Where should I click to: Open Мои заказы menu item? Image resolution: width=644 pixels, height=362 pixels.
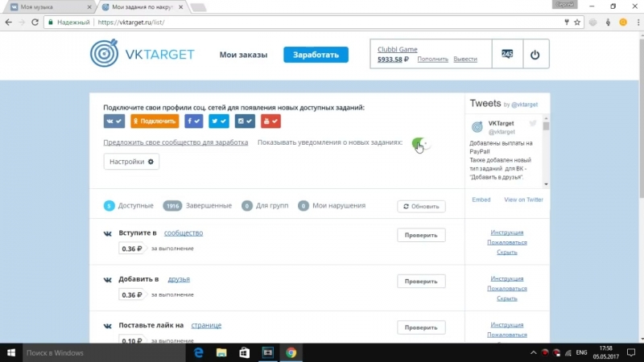coord(243,55)
